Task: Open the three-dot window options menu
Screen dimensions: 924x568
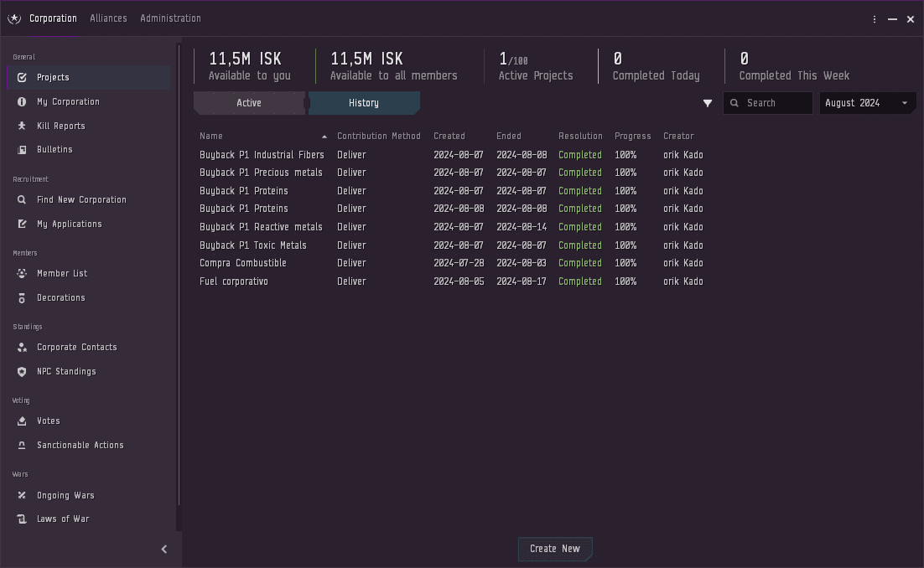Action: [875, 19]
